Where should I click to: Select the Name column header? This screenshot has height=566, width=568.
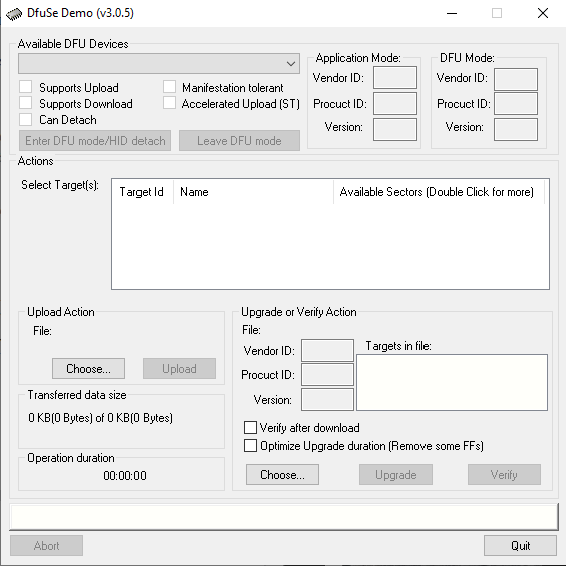253,192
